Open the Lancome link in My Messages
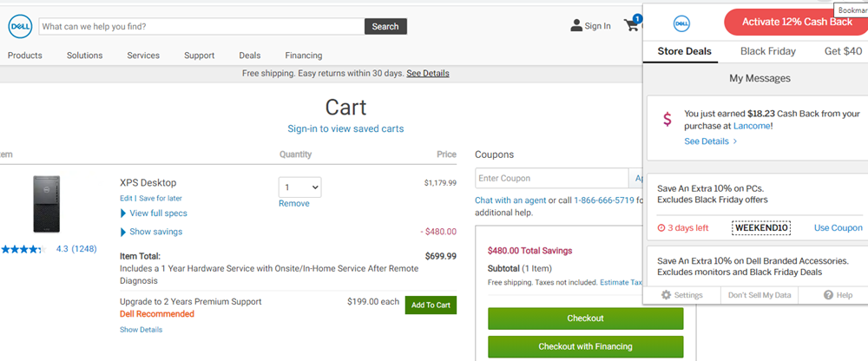868x361 pixels. (x=751, y=126)
